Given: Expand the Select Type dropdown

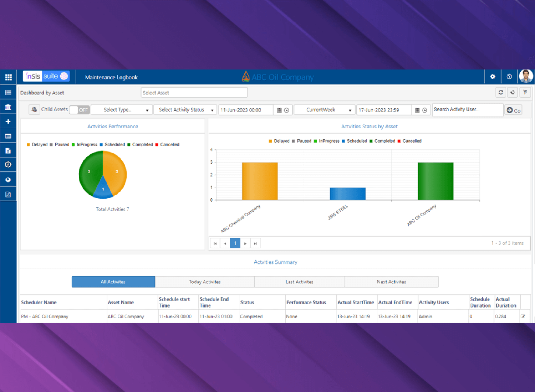Looking at the screenshot, I should 121,110.
